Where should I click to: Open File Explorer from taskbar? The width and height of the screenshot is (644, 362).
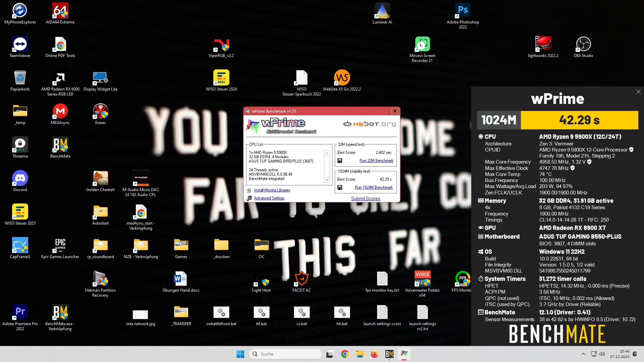(360, 354)
